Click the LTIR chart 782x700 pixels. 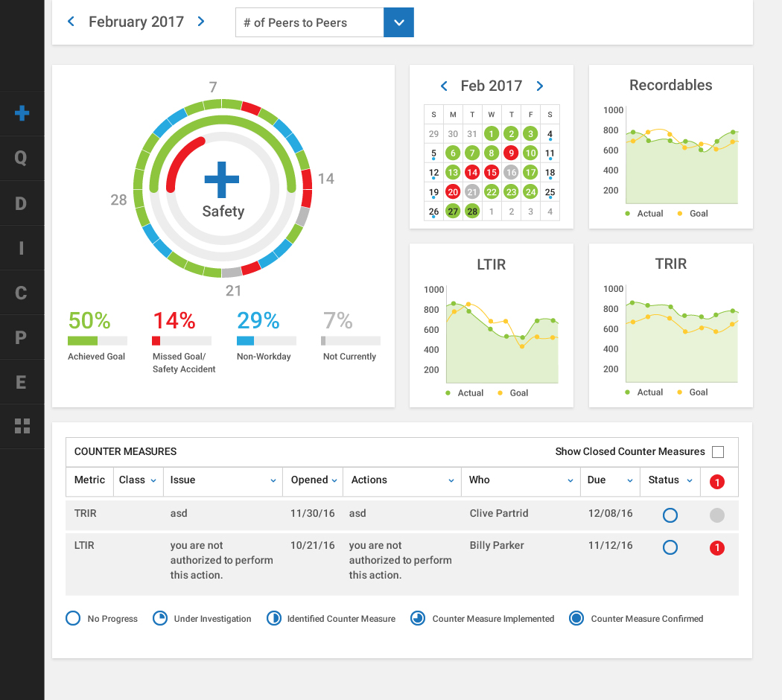(x=492, y=335)
